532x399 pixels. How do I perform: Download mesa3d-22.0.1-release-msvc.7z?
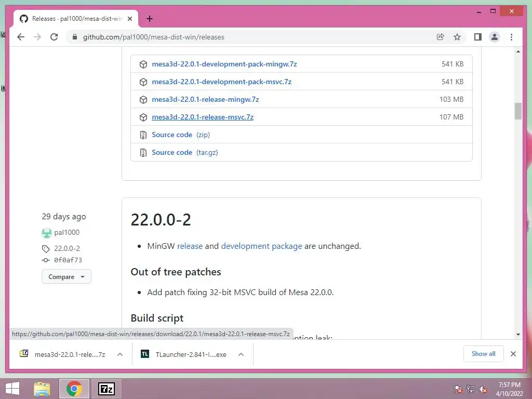(x=203, y=117)
